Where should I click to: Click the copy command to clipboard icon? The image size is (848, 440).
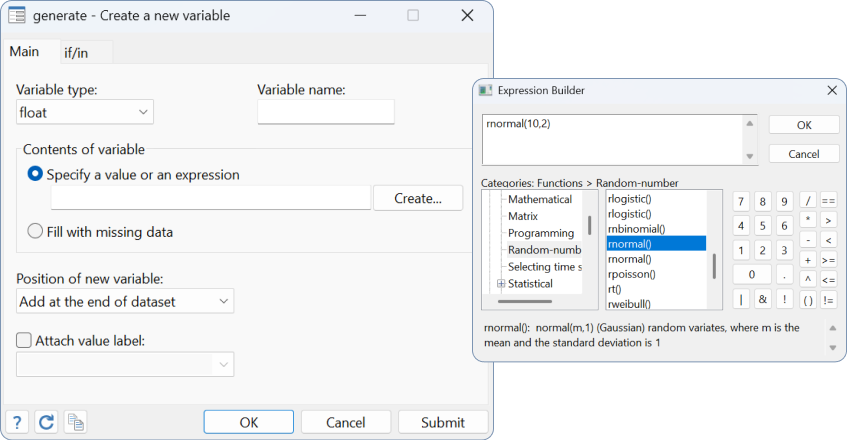coord(76,422)
